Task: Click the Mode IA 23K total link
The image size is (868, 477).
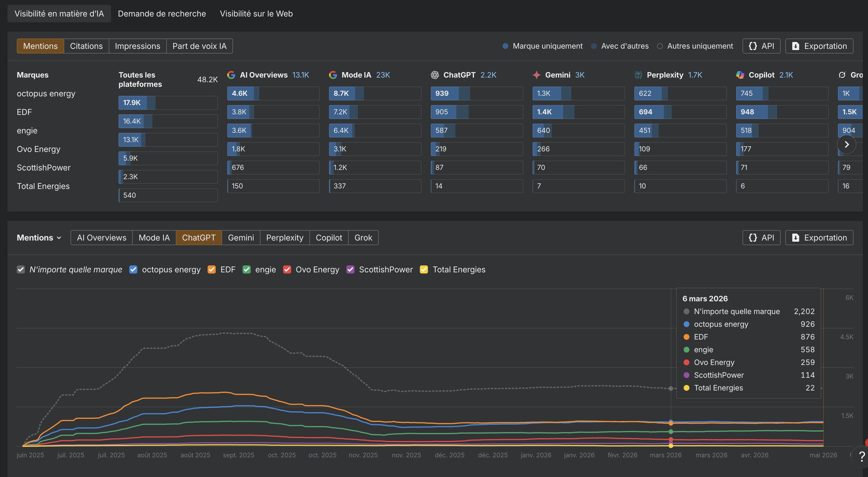Action: 383,75
